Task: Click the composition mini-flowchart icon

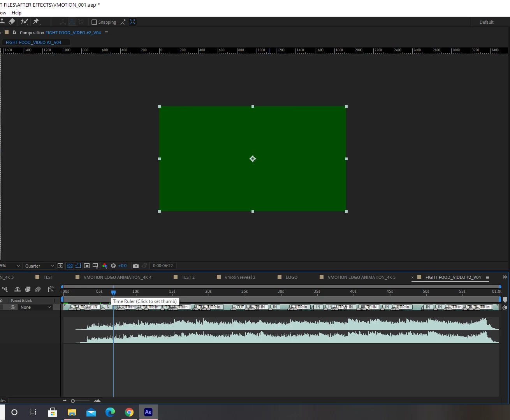Action: pos(5,289)
